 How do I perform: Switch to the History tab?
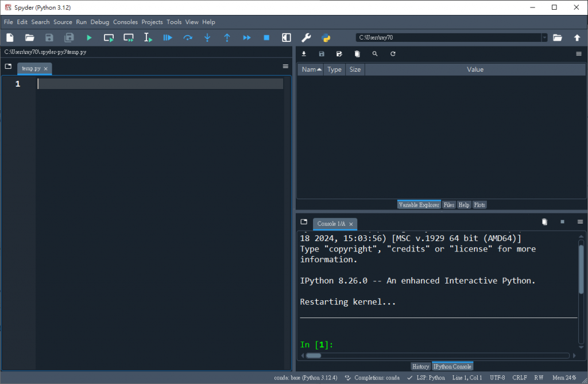(420, 366)
